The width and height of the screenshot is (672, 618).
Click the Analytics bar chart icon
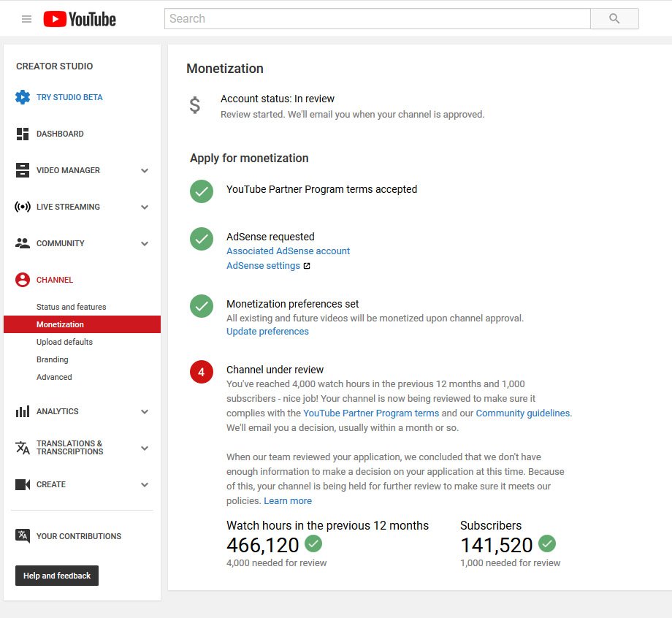click(23, 411)
